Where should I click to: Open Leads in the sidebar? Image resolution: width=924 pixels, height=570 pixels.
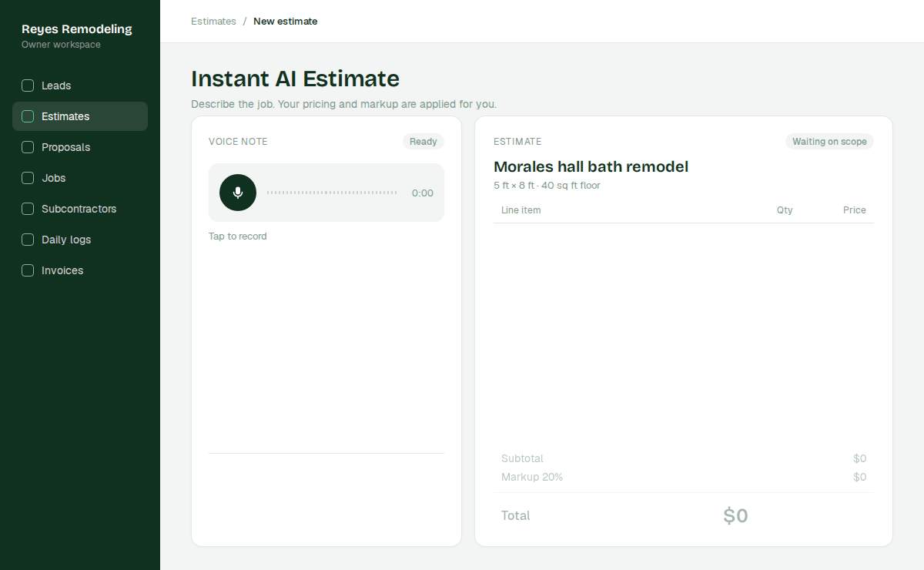point(80,85)
